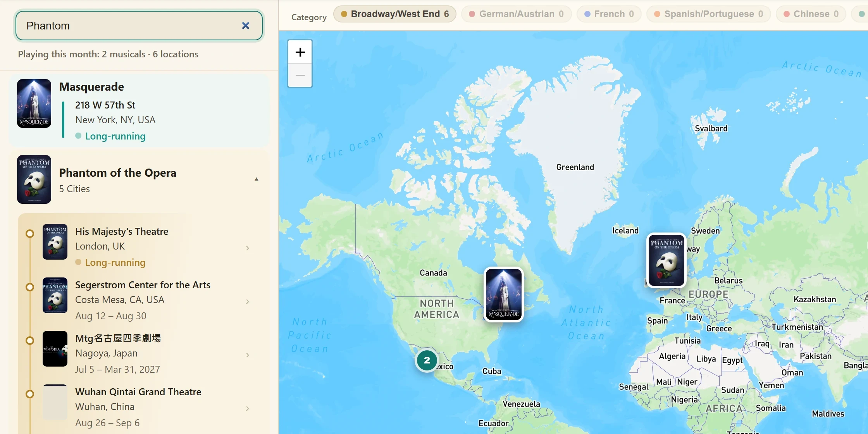The image size is (868, 434).
Task: Toggle the German/Austrian category filter
Action: click(x=516, y=14)
